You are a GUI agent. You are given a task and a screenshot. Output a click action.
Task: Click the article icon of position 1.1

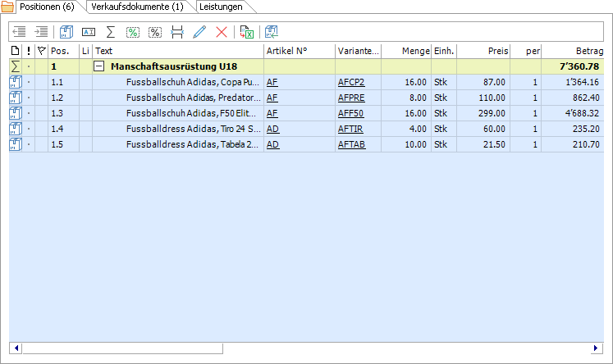pyautogui.click(x=16, y=82)
